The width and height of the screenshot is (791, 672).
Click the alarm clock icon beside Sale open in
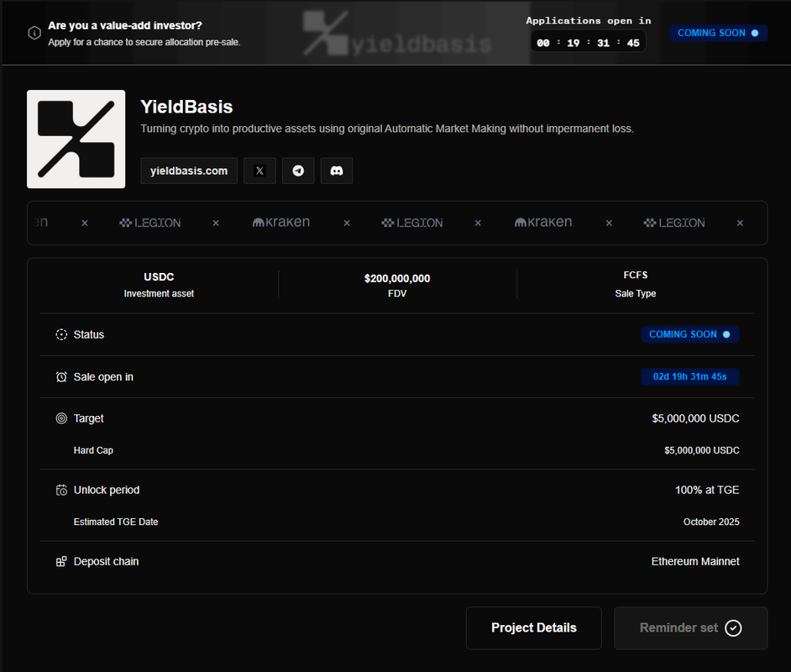click(61, 377)
